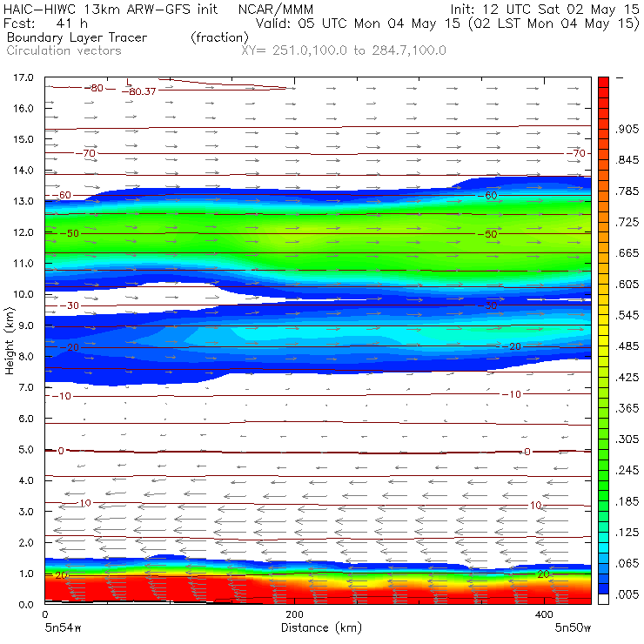Image resolution: width=644 pixels, height=644 pixels.
Task: Click the '400' distance tick label
Action: [x=544, y=614]
